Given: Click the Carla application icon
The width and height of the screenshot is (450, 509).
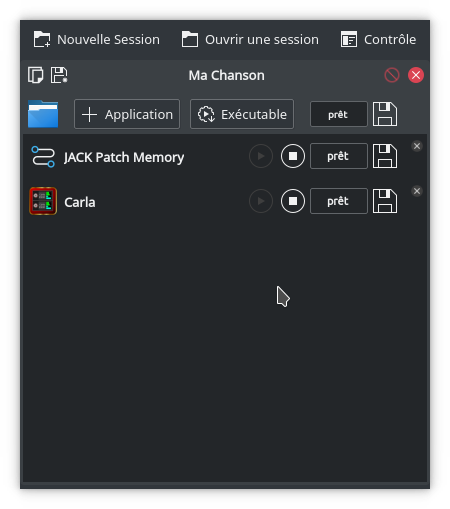Looking at the screenshot, I should pyautogui.click(x=43, y=201).
